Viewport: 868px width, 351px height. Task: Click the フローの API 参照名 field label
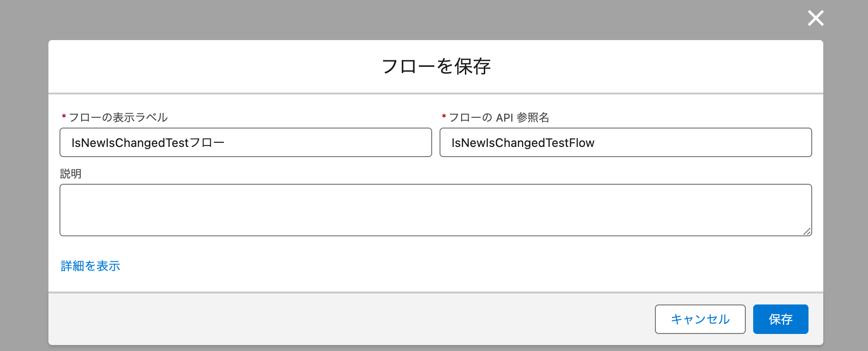pyautogui.click(x=499, y=117)
